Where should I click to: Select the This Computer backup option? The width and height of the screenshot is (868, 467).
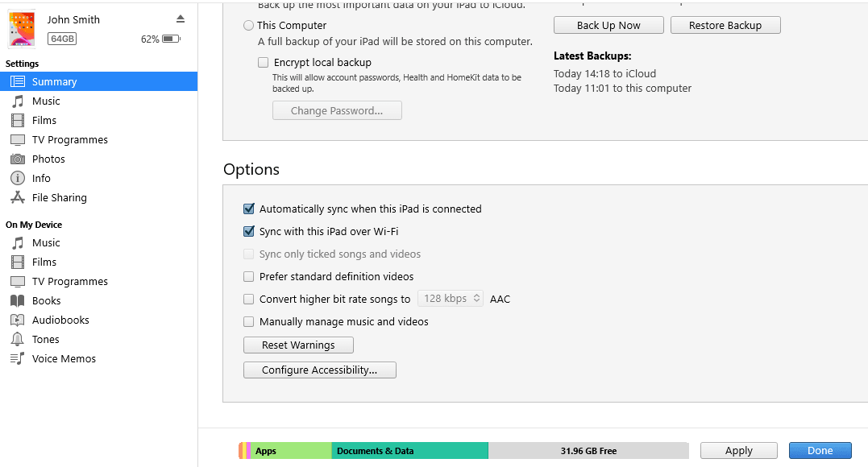248,25
